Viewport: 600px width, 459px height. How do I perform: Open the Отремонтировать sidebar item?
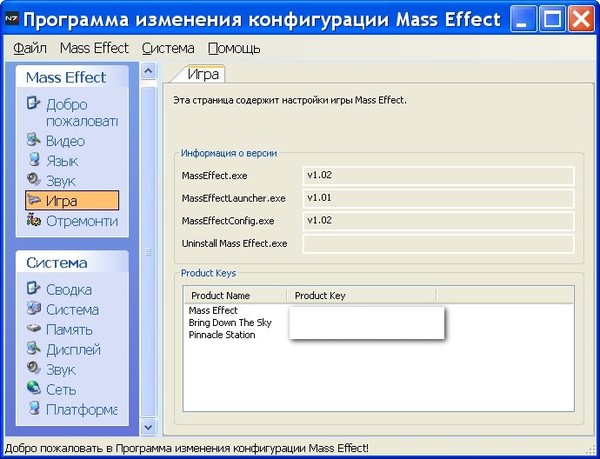(82, 221)
